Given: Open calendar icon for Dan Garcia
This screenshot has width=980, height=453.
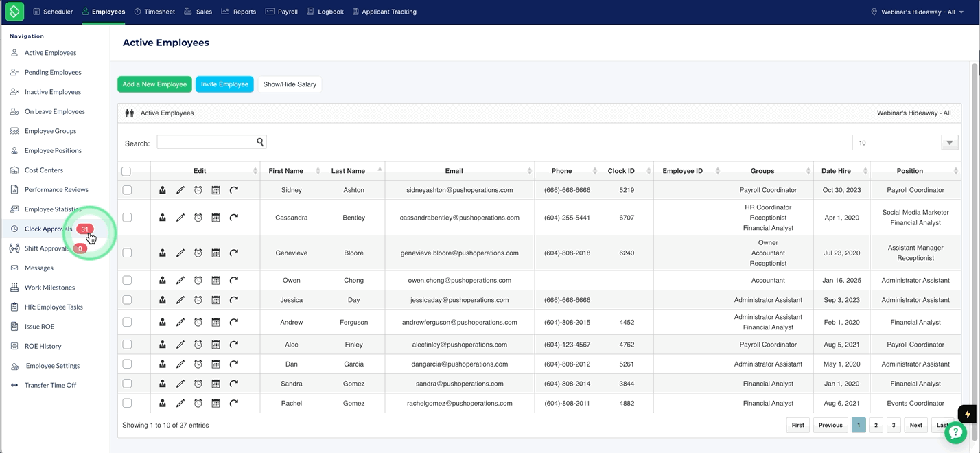Looking at the screenshot, I should click(x=215, y=364).
